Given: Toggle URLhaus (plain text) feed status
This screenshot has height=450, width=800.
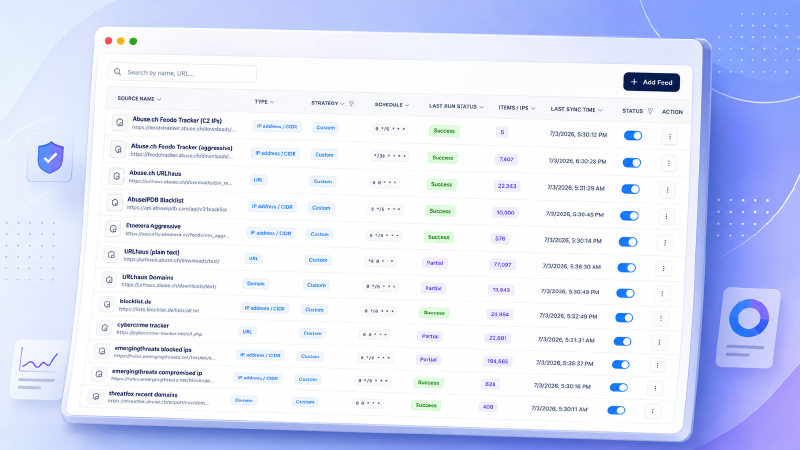Looking at the screenshot, I should (x=627, y=268).
